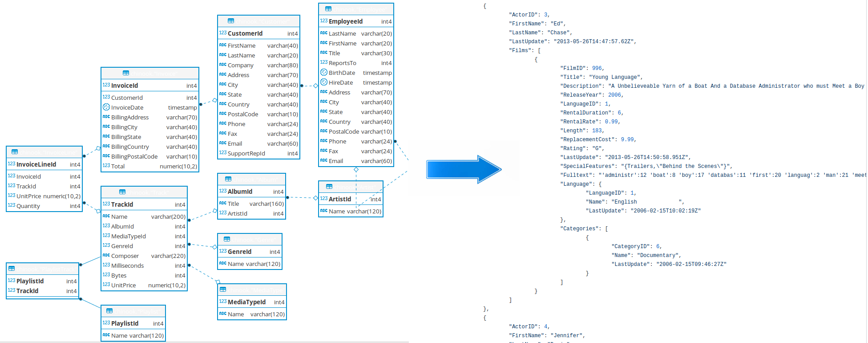Select the InvoiceLine table icon
Viewport: 868px width, 343px height.
click(15, 152)
